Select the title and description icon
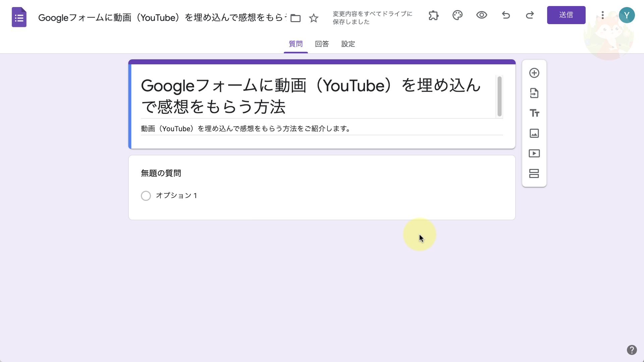The image size is (644, 362). [534, 113]
